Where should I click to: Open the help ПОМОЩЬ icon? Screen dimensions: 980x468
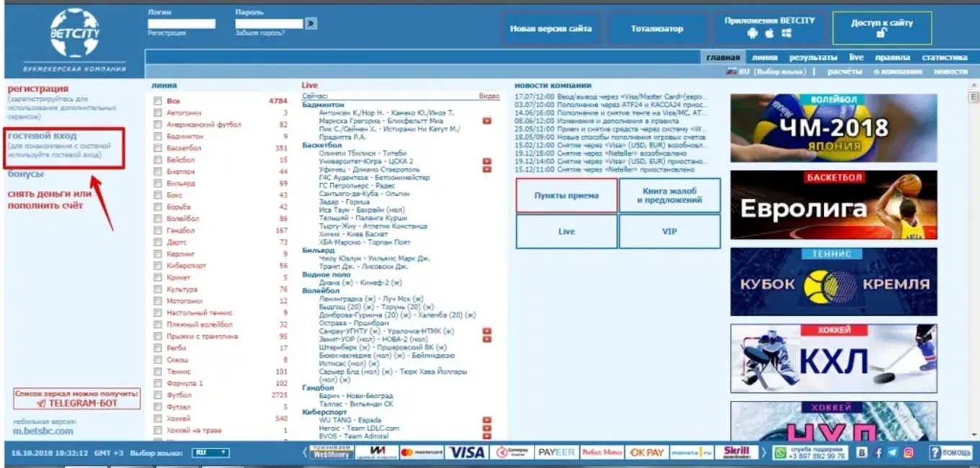coord(950,453)
